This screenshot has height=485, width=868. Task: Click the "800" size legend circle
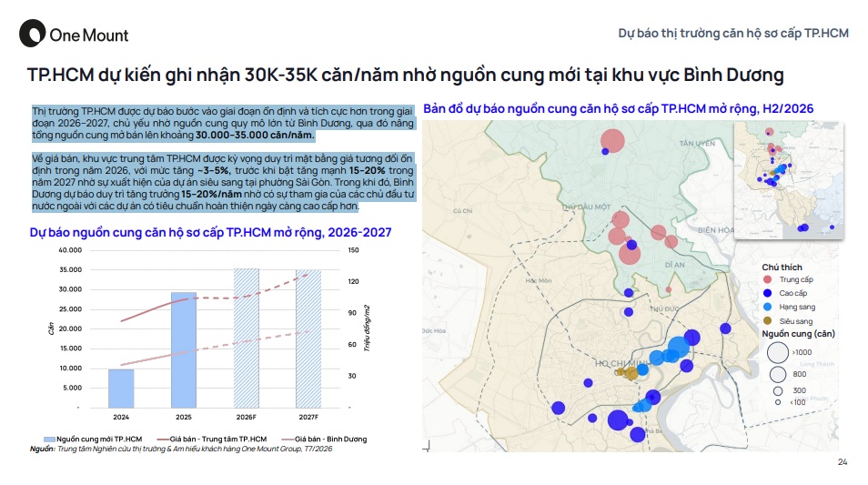click(x=778, y=374)
